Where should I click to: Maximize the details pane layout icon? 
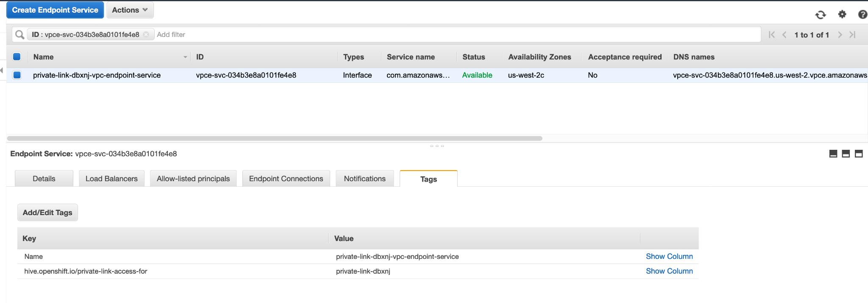click(x=859, y=154)
